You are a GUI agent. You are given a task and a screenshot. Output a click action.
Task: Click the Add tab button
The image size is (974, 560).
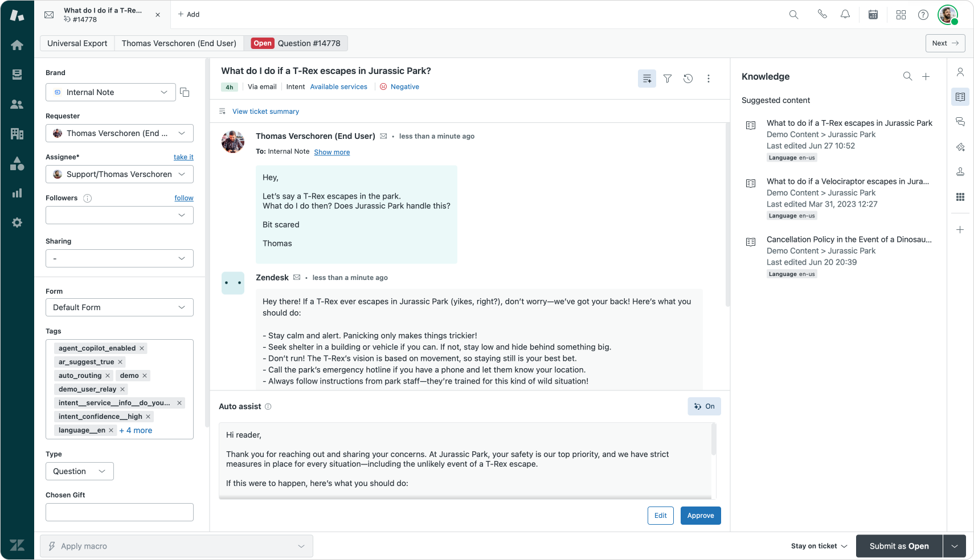(189, 15)
